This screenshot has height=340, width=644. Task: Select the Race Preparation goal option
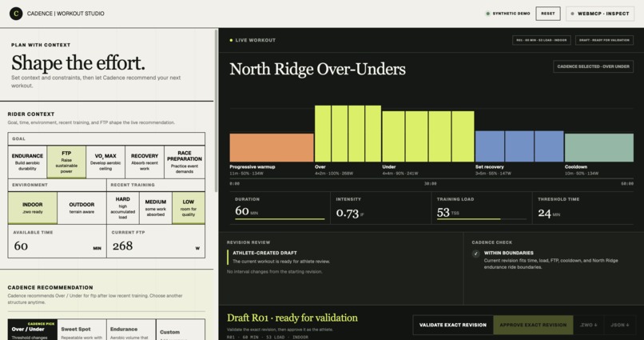[185, 162]
